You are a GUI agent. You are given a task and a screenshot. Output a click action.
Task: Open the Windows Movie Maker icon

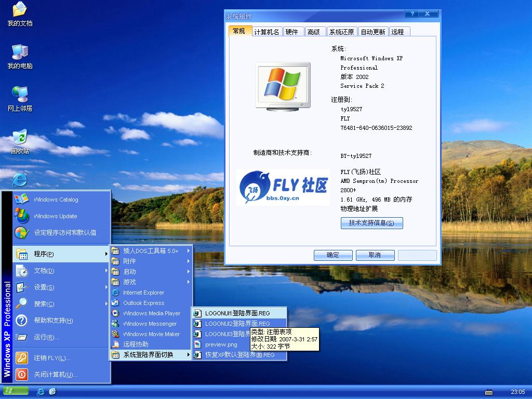coord(116,334)
